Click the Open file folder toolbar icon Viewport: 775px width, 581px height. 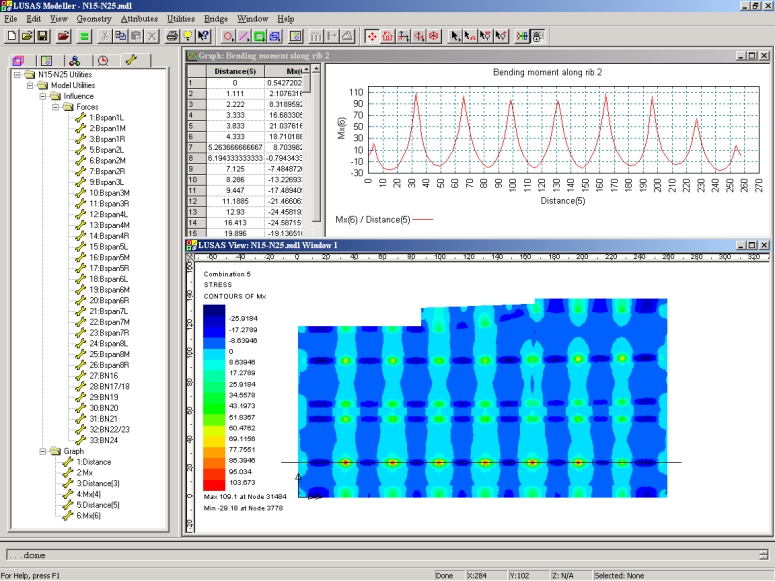27,36
